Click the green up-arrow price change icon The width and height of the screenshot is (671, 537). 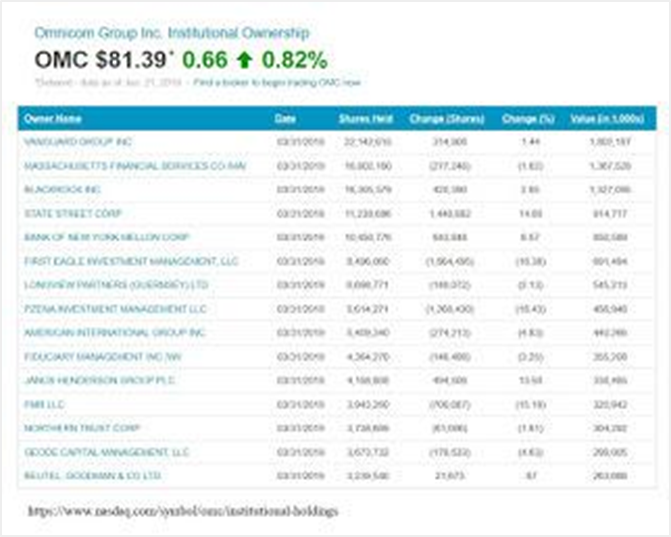pyautogui.click(x=244, y=60)
